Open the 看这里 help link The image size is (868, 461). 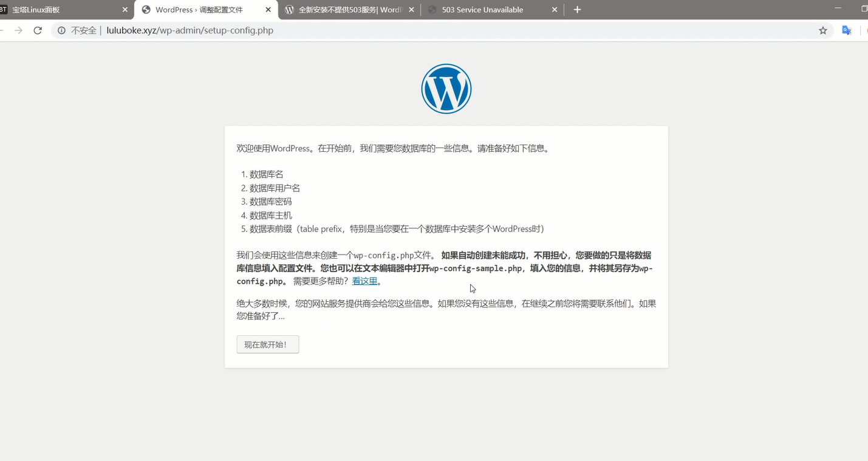pos(365,281)
